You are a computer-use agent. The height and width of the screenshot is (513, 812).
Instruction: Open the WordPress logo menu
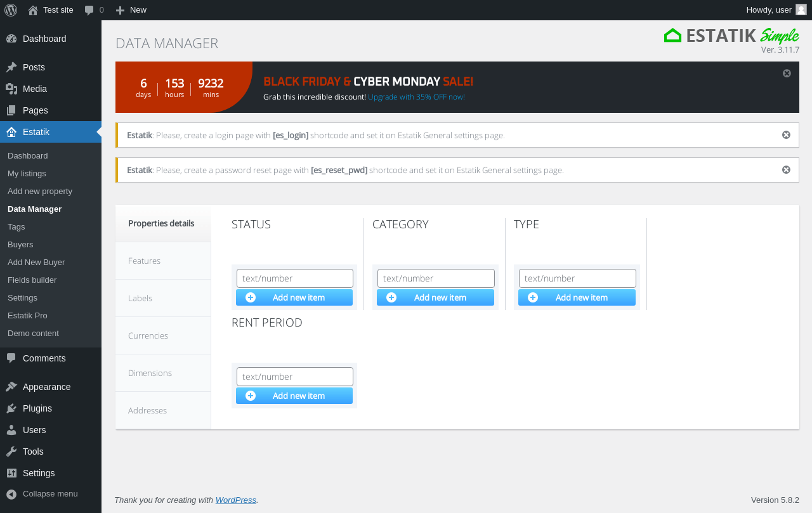pos(11,10)
